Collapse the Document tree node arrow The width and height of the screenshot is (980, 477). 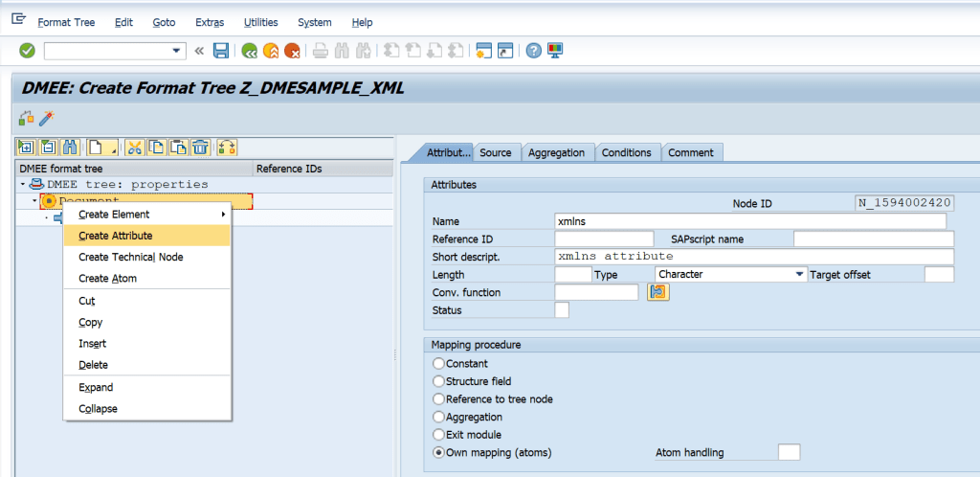click(x=34, y=201)
